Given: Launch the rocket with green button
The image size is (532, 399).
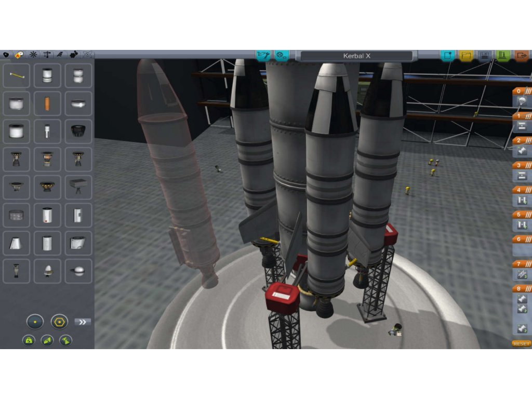Looking at the screenshot, I should 503,55.
